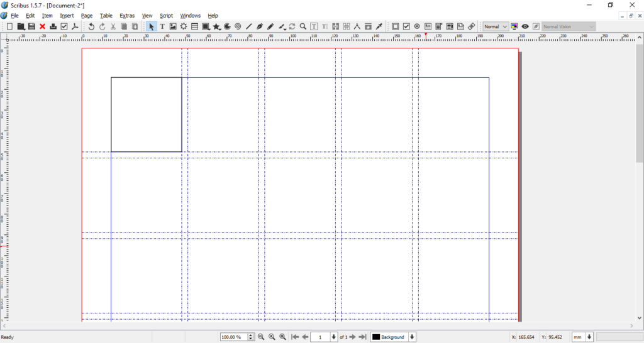
Task: Open the Normal Vision visual appearance dropdown
Action: coord(569,26)
